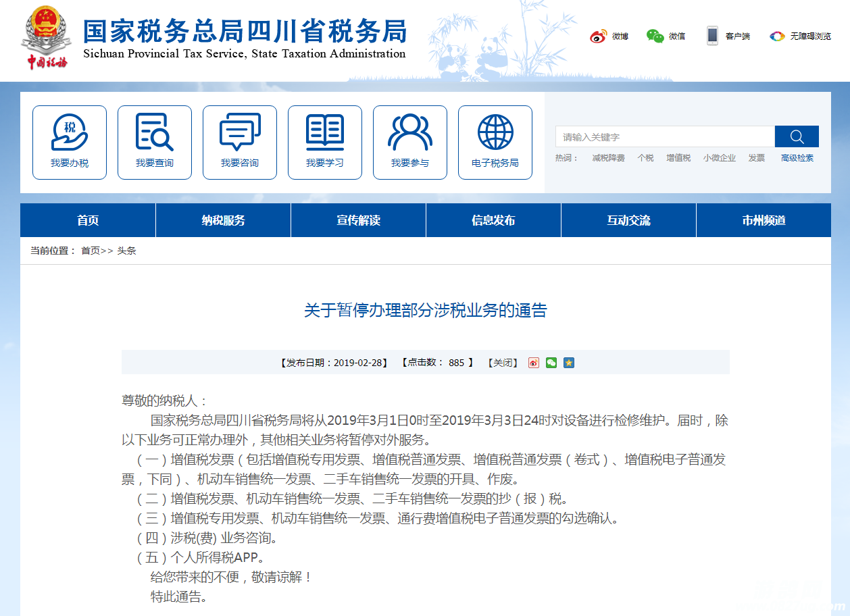Image resolution: width=850 pixels, height=616 pixels.
Task: Open the 我要参与 participation icon
Action: pyautogui.click(x=410, y=143)
